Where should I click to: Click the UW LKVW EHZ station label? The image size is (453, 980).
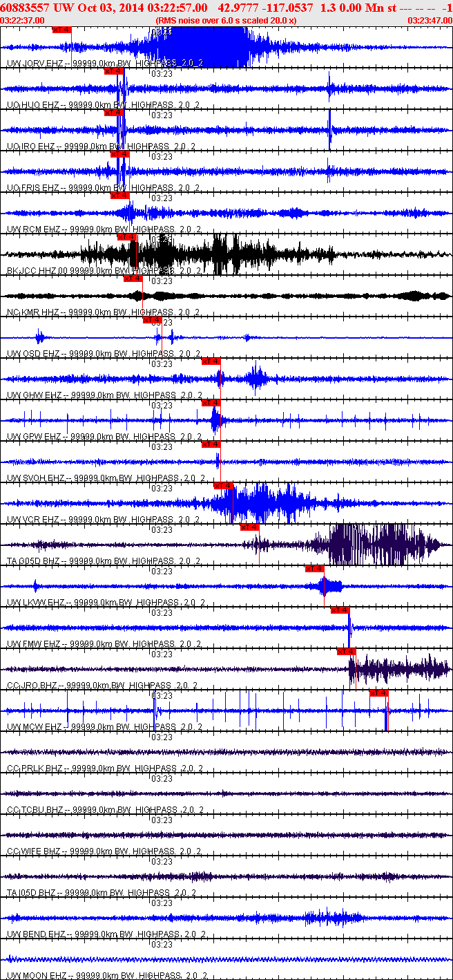[x=36, y=602]
